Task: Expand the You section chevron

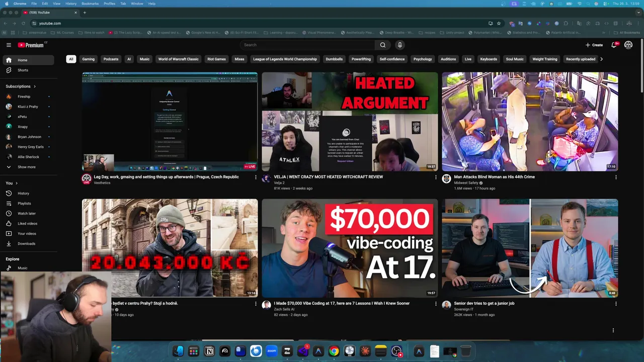Action: pyautogui.click(x=17, y=183)
